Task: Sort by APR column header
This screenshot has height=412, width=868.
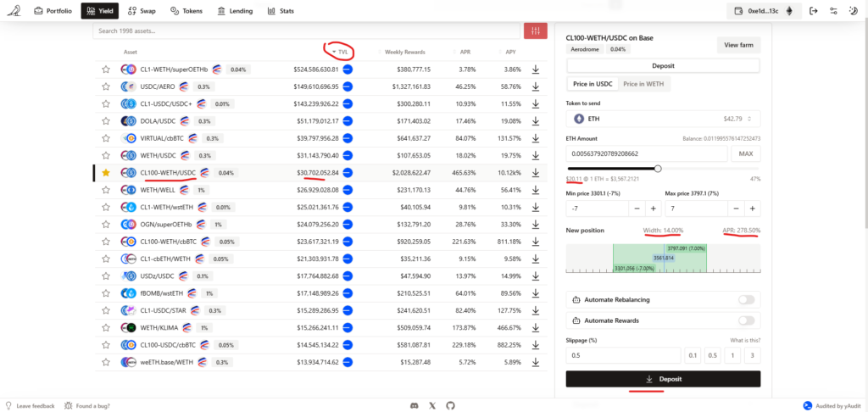Action: point(465,52)
